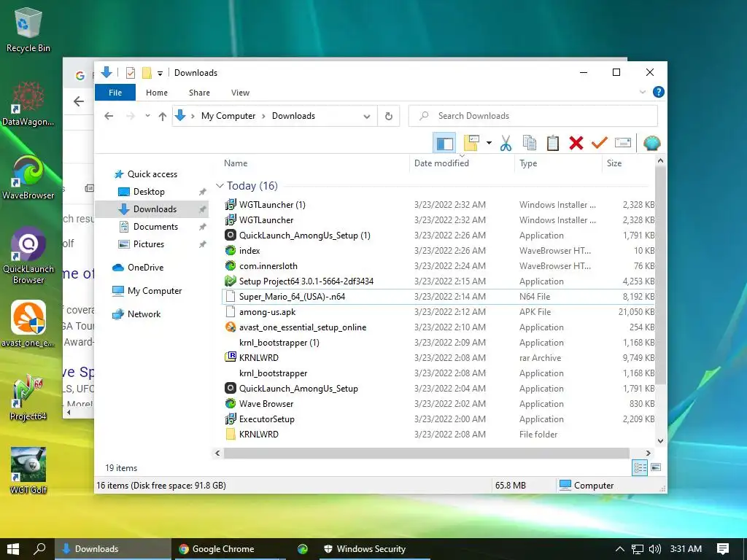
Task: Click My Computer in the address bar
Action: click(228, 116)
